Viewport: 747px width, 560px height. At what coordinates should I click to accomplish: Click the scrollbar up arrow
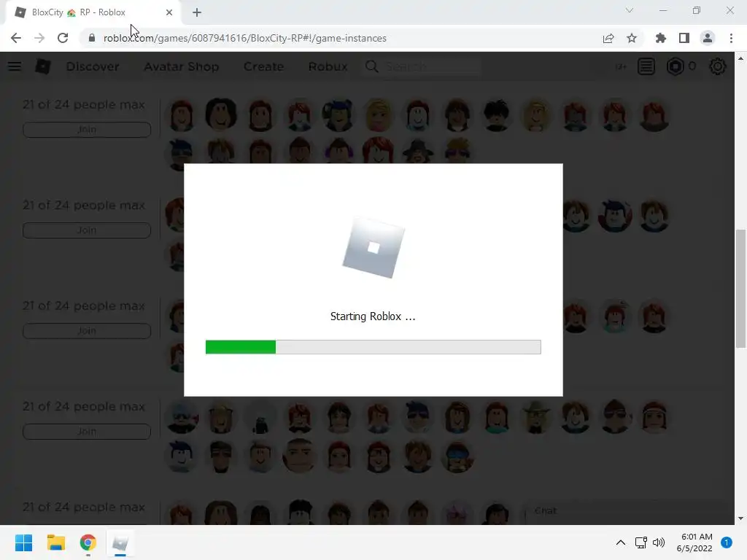coord(740,58)
